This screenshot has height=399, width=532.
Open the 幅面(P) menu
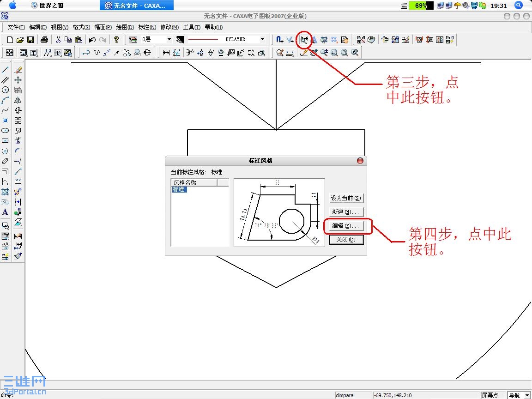coord(103,27)
